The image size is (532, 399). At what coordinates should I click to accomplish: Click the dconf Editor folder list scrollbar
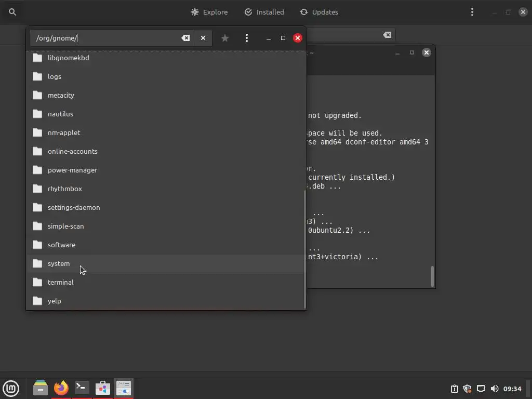coord(304,249)
